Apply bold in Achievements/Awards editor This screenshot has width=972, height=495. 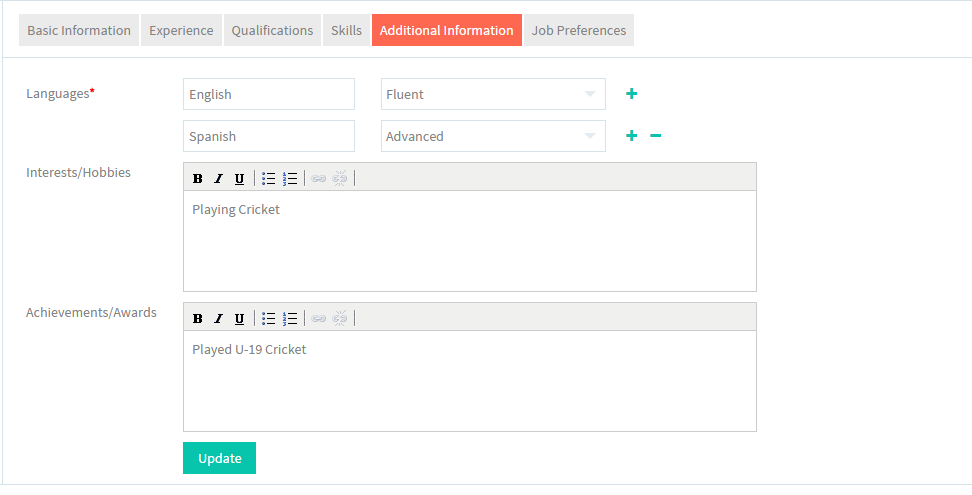(198, 319)
